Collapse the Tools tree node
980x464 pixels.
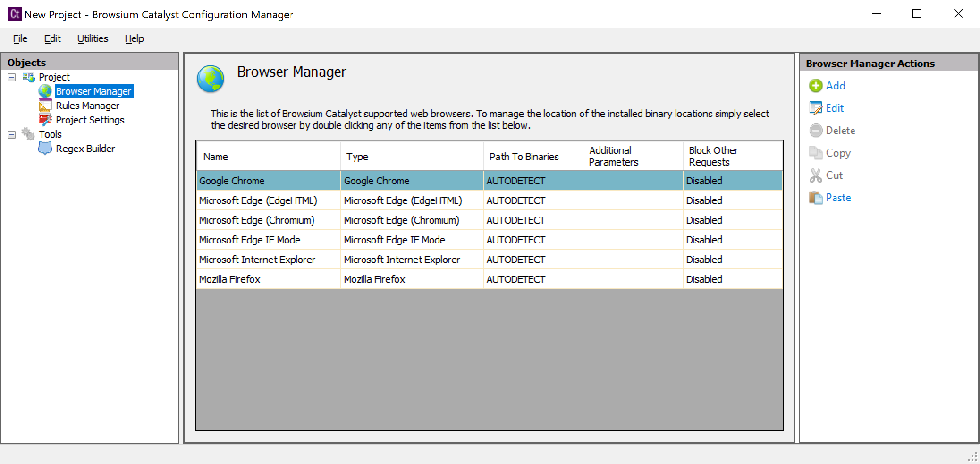point(11,134)
